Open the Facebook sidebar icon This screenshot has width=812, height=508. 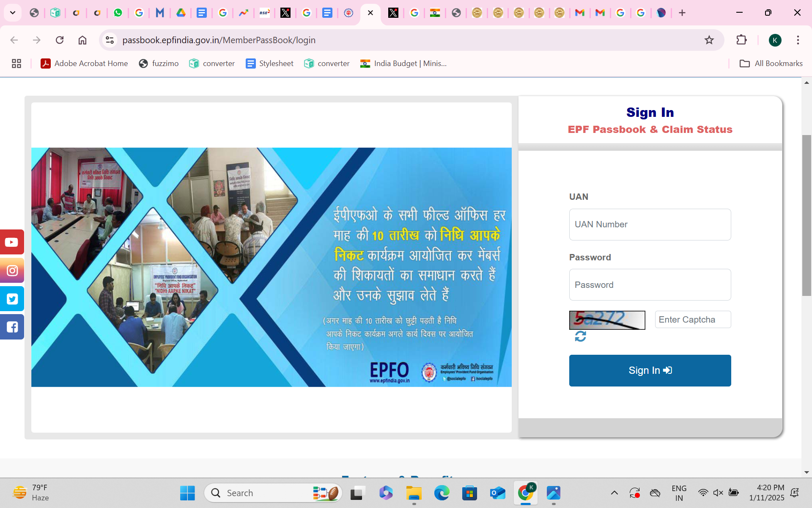(12, 326)
